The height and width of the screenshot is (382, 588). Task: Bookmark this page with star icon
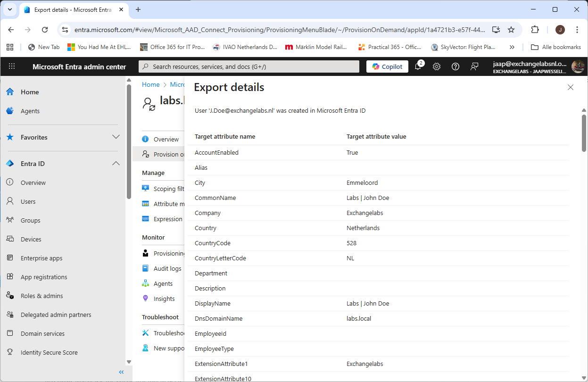point(511,29)
